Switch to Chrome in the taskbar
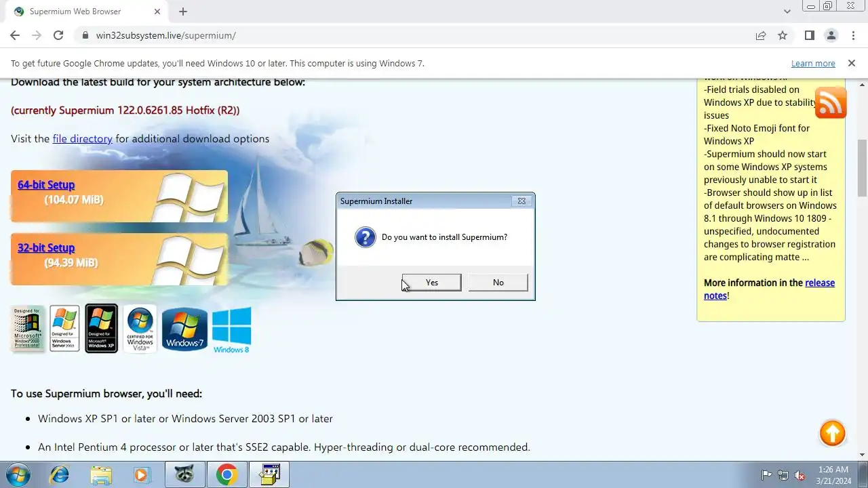Image resolution: width=868 pixels, height=488 pixels. click(226, 474)
